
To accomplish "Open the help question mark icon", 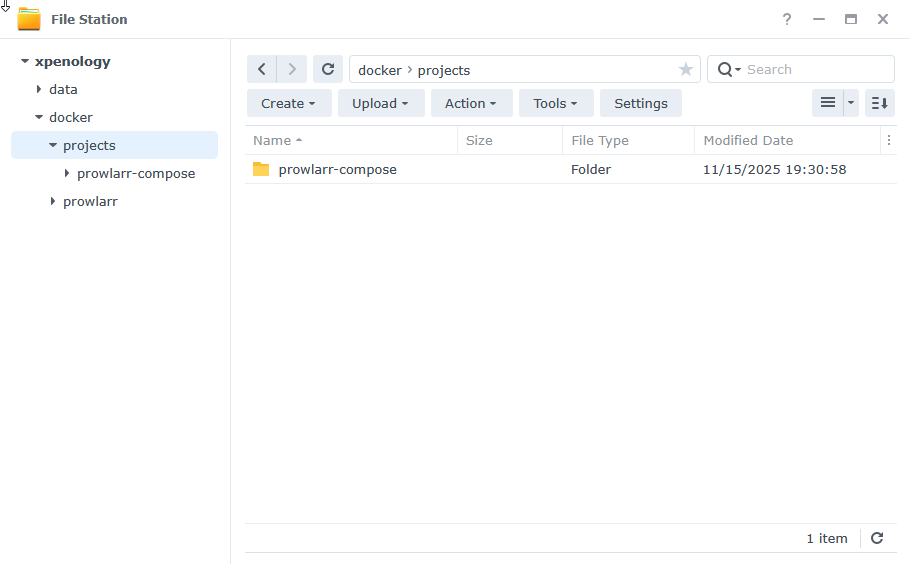I will 787,19.
